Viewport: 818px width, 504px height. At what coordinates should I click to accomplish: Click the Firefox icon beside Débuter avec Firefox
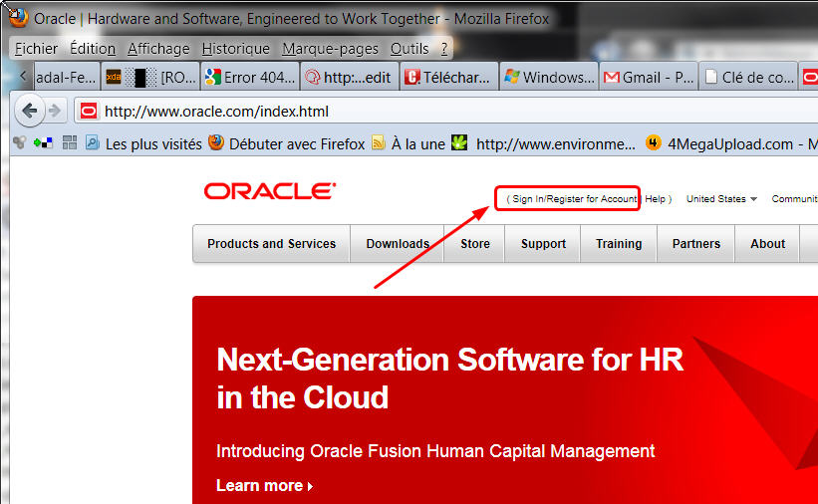tap(216, 142)
